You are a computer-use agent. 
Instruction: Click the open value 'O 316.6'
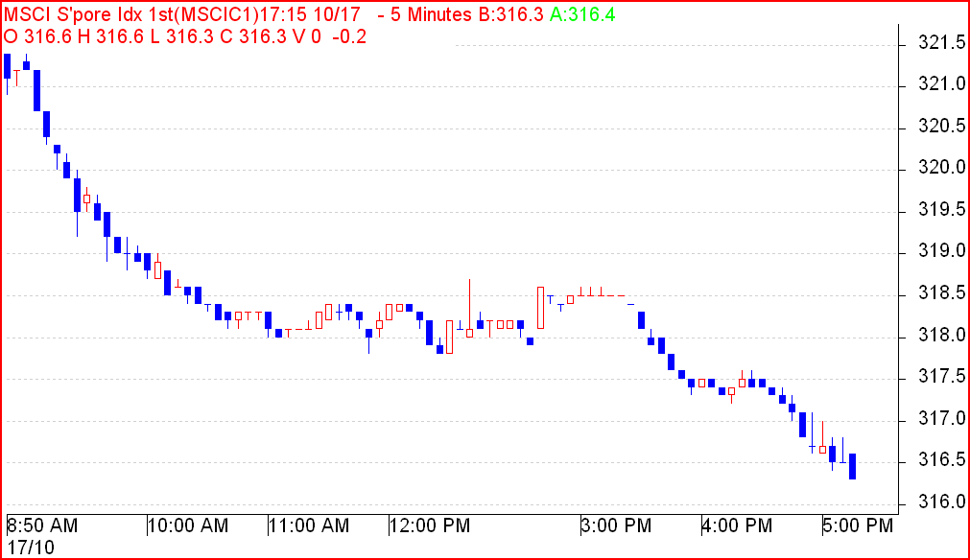(x=37, y=36)
